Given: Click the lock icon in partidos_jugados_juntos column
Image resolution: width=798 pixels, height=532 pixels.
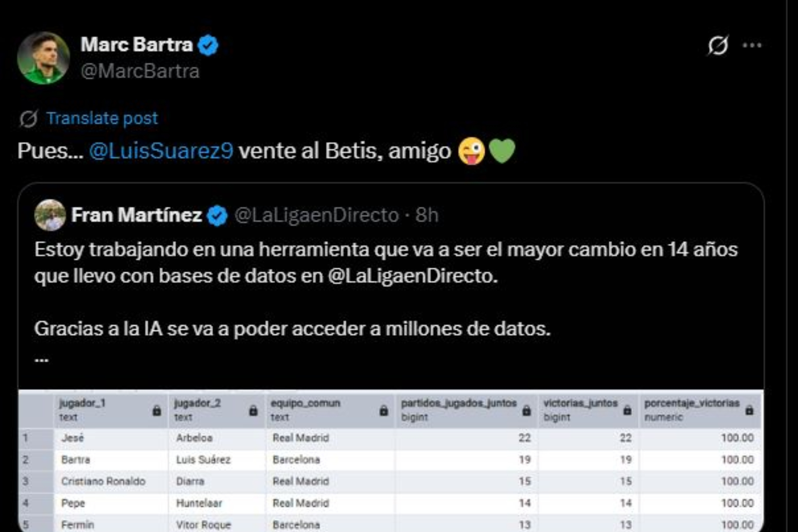Looking at the screenshot, I should coord(526,411).
